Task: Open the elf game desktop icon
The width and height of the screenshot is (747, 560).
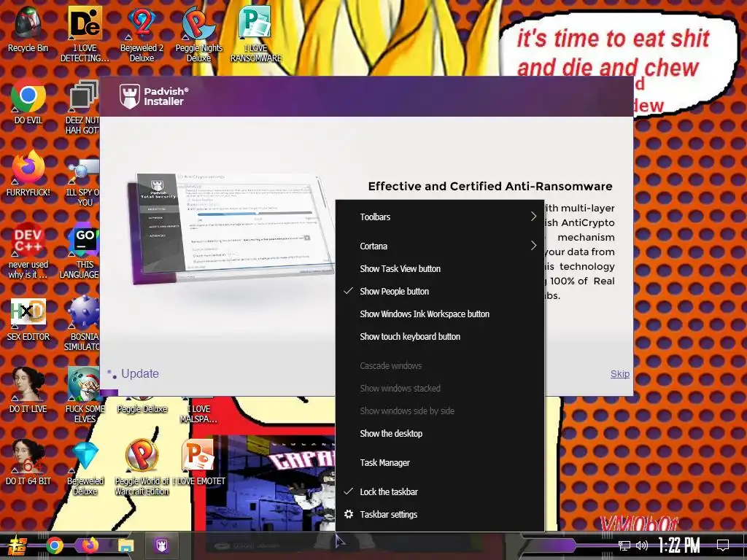Action: pyautogui.click(x=84, y=394)
